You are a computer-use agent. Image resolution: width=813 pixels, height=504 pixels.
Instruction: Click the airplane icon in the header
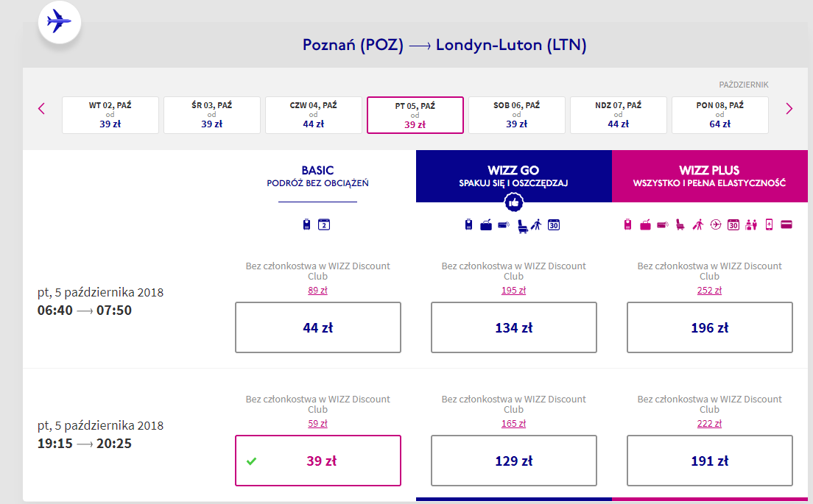tap(59, 22)
